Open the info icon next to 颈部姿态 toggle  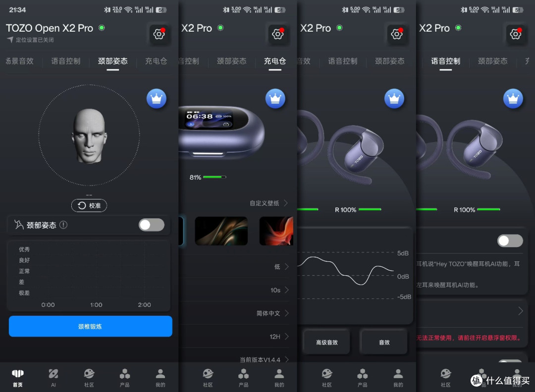pos(63,225)
